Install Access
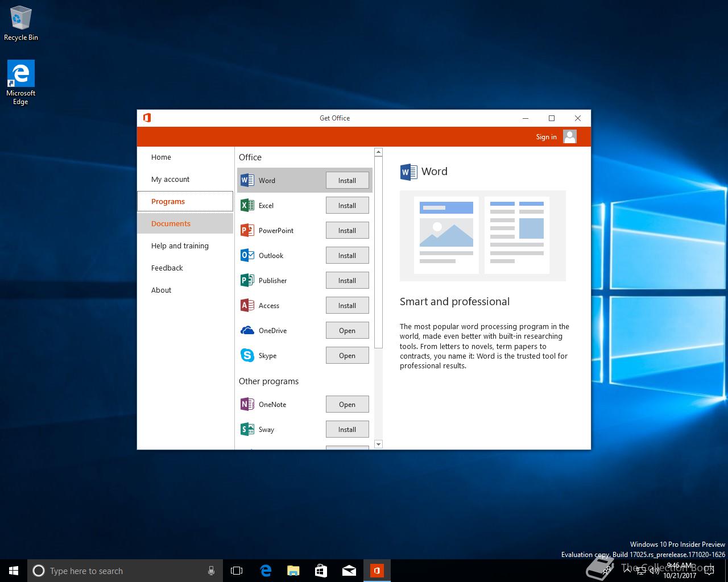 [x=347, y=305]
